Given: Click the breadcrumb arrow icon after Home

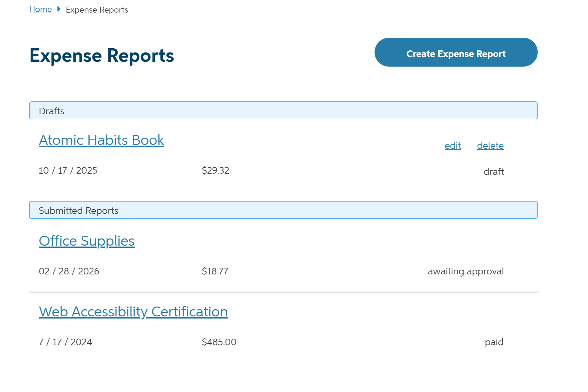Looking at the screenshot, I should click(59, 9).
